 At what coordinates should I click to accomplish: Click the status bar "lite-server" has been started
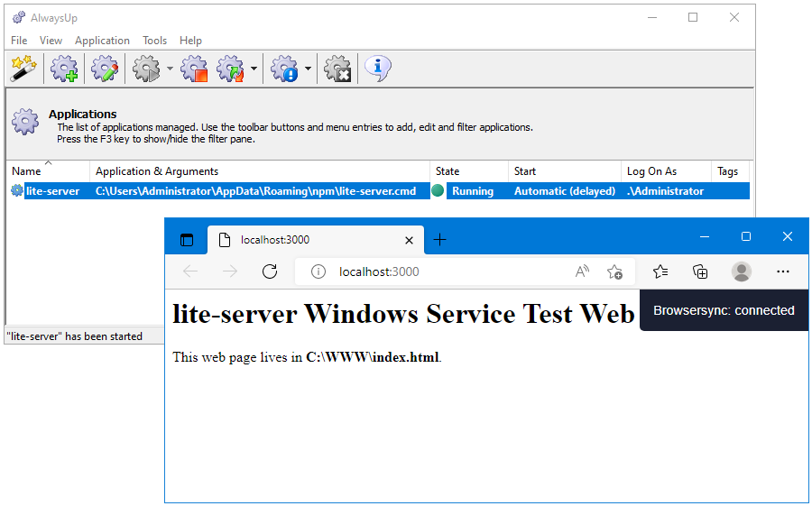click(75, 336)
